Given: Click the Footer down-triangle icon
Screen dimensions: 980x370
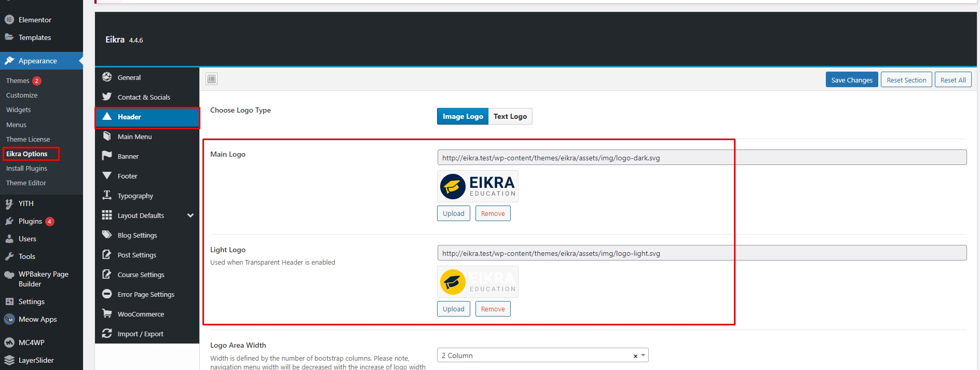Looking at the screenshot, I should [107, 175].
